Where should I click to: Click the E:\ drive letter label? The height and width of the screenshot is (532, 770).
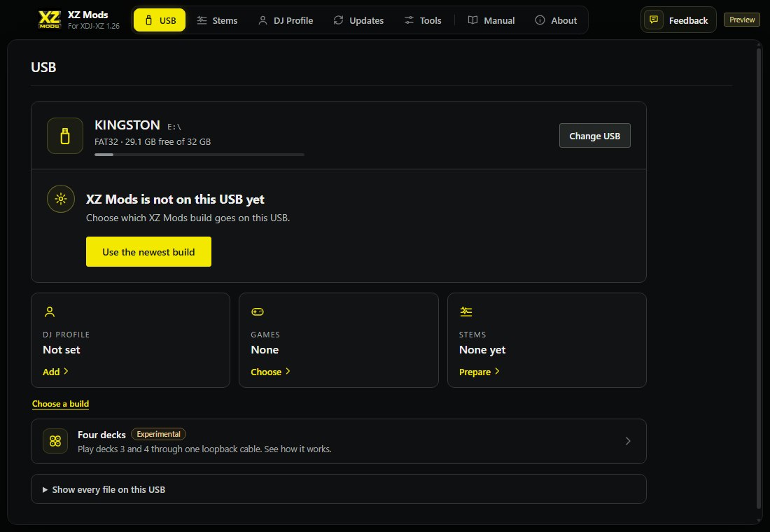point(174,127)
